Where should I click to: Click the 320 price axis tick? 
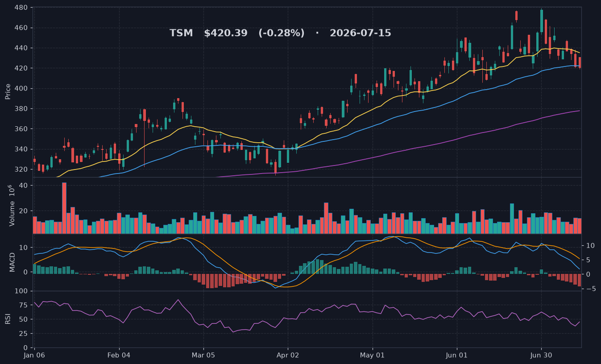click(x=22, y=170)
